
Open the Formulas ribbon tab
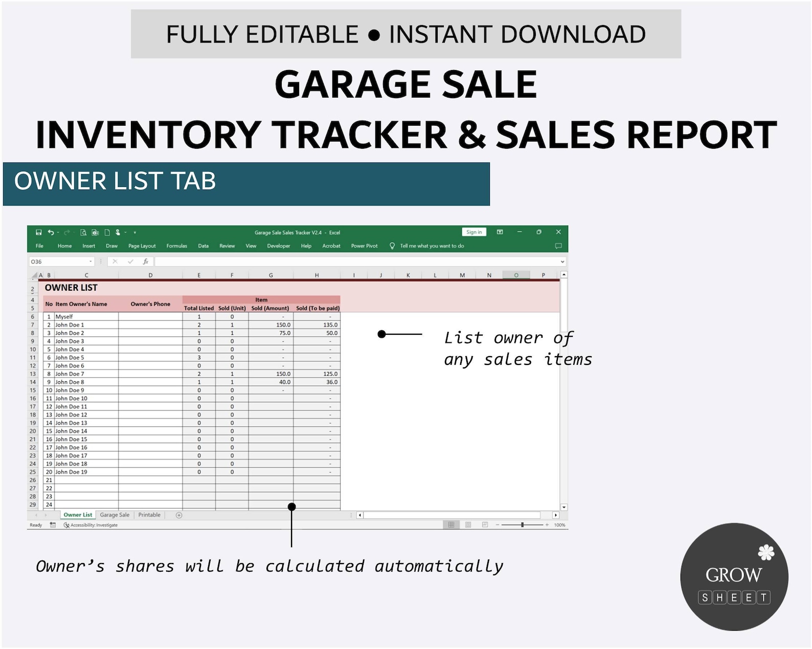176,246
